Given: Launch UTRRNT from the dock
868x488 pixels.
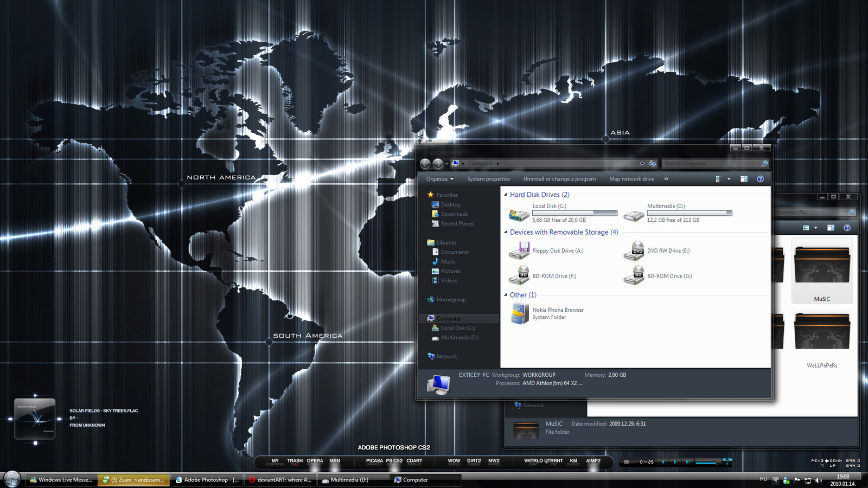Looking at the screenshot, I should tap(554, 462).
